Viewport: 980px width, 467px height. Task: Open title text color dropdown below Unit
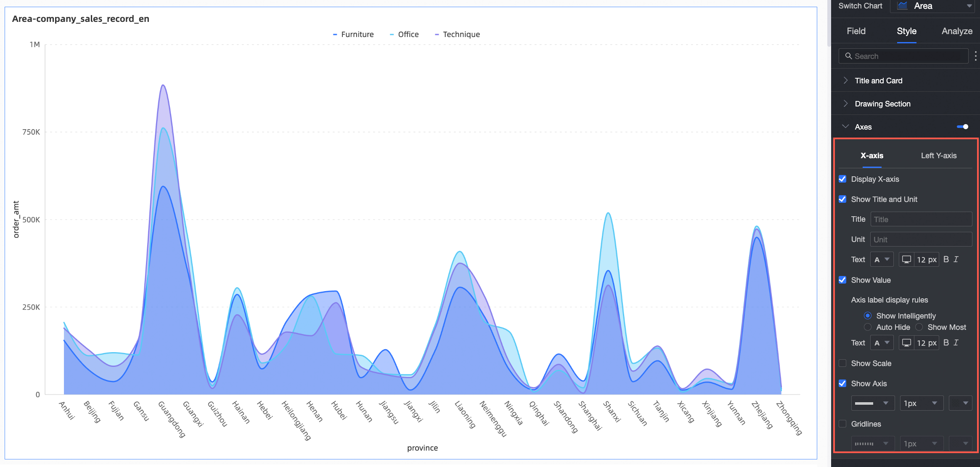pyautogui.click(x=882, y=260)
